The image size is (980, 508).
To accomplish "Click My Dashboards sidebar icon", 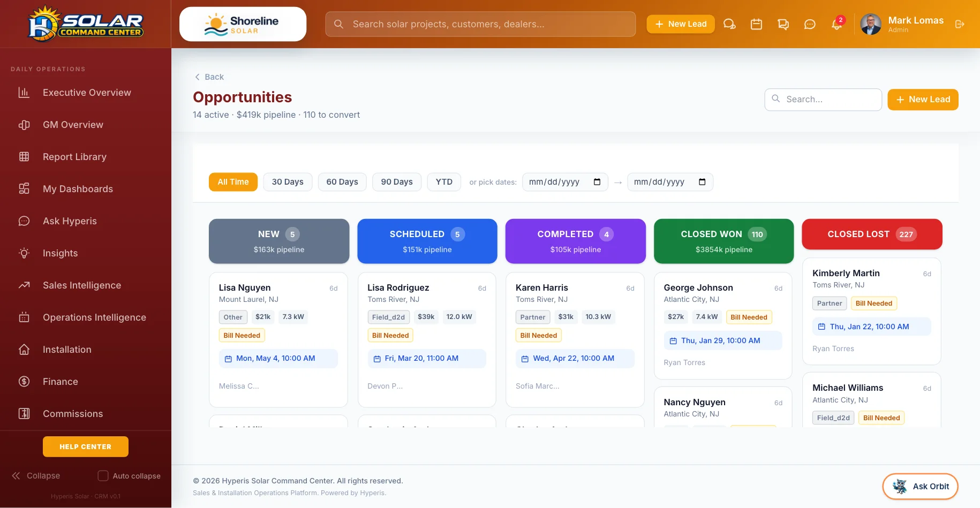I will point(24,189).
